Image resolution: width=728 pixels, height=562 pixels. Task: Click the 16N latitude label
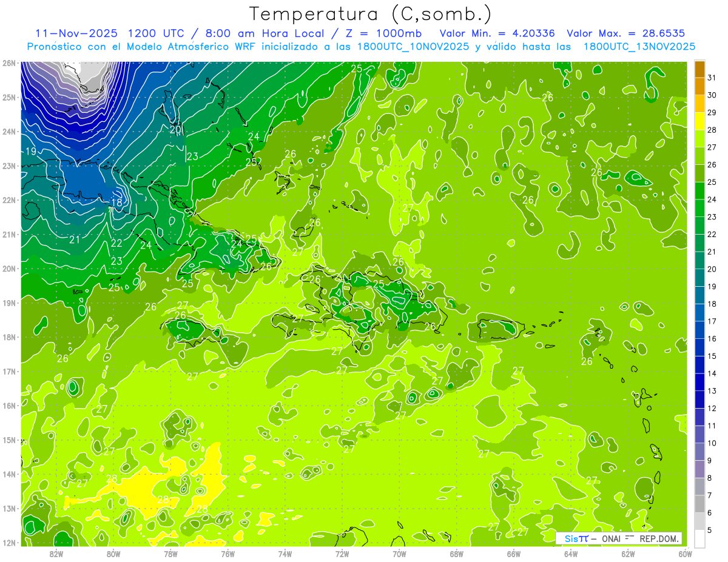coord(8,406)
